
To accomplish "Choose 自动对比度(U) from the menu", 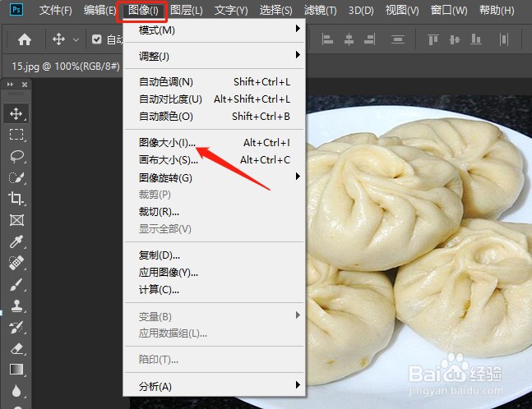I will [x=214, y=99].
